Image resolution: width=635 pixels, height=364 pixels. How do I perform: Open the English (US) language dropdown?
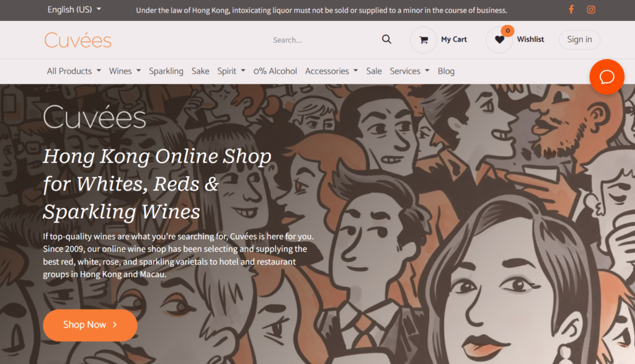[74, 9]
